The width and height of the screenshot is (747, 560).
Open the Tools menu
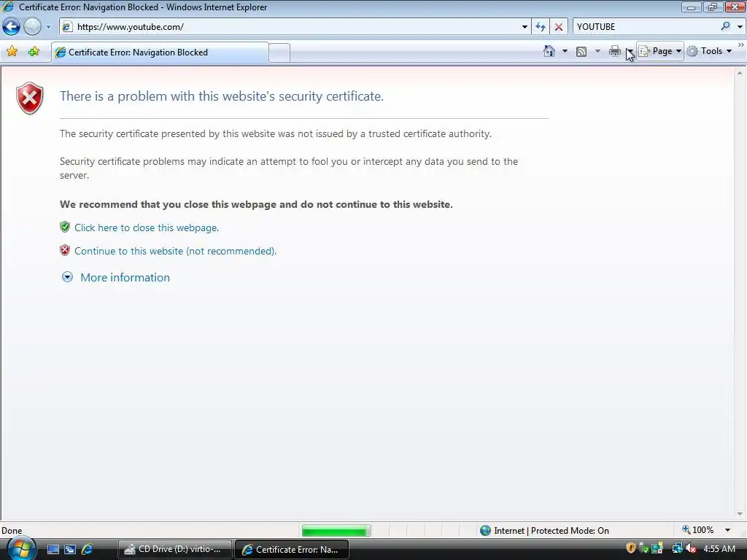[x=709, y=51]
